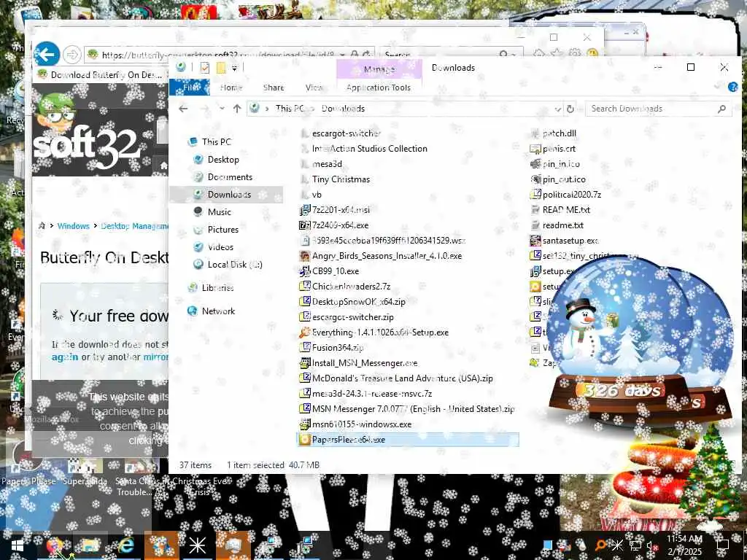The height and width of the screenshot is (560, 747).
Task: Click the volume icon in system tray
Action: point(651,545)
